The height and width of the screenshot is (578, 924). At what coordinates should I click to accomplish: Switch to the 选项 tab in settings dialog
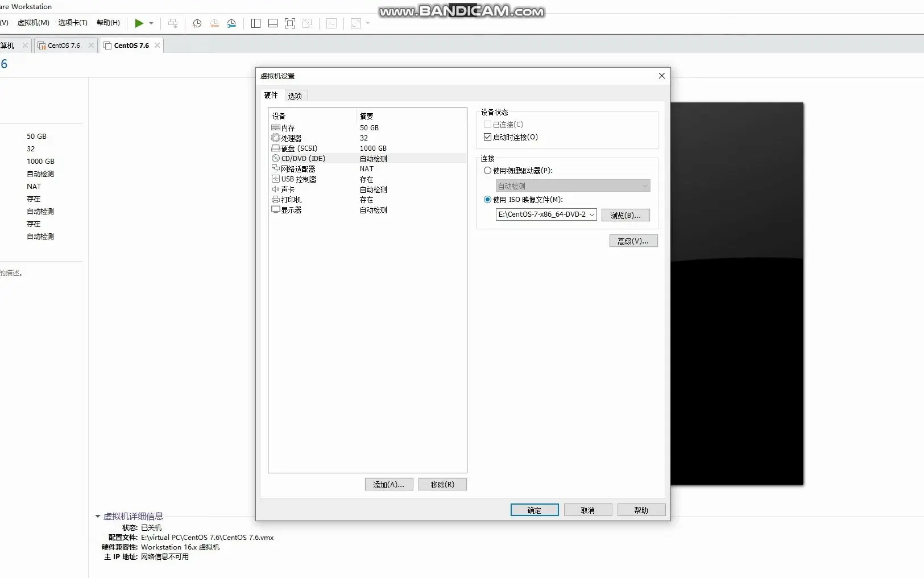(295, 96)
